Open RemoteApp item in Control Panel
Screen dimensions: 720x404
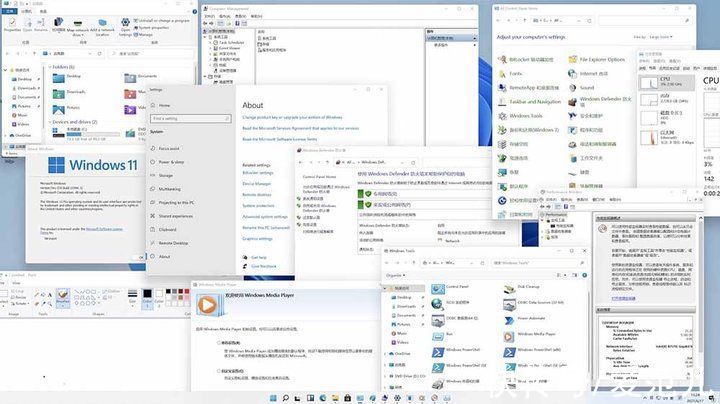534,88
